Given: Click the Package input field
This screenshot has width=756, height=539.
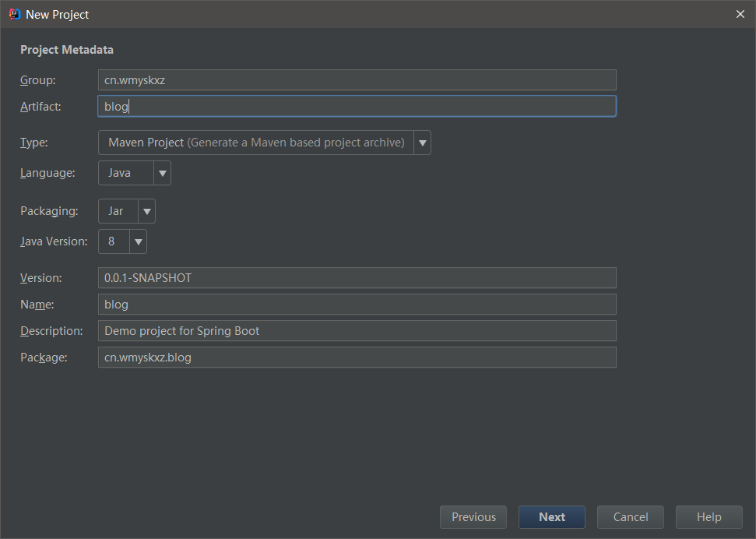Looking at the screenshot, I should 357,358.
